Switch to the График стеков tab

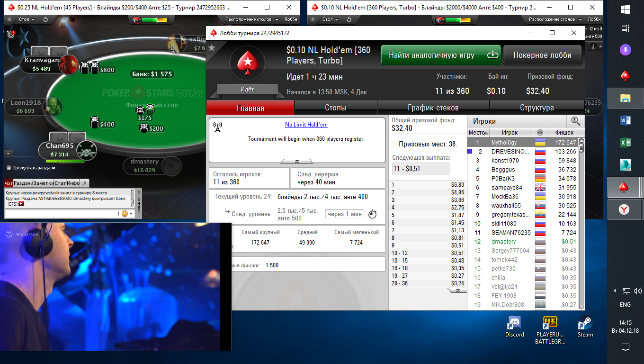[433, 108]
